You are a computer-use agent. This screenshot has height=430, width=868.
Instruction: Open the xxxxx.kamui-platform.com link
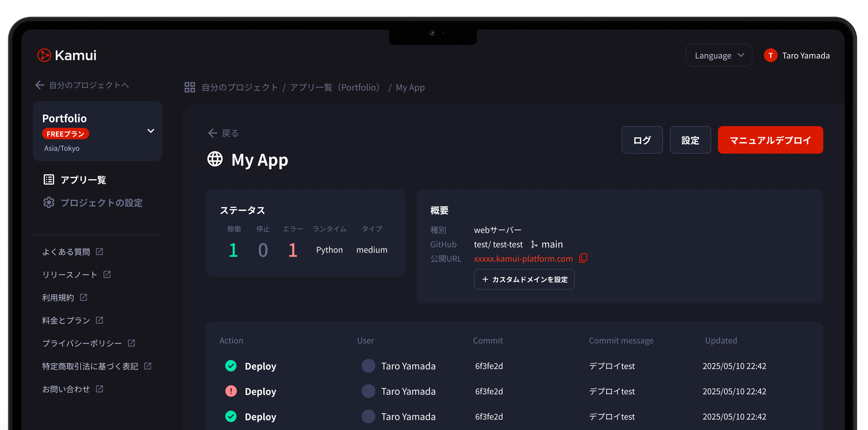point(523,259)
